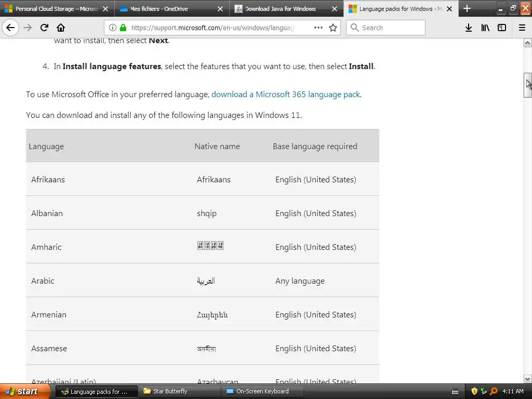Close the Mes fichiers OneDrive tab
The width and height of the screenshot is (532, 399).
(220, 9)
